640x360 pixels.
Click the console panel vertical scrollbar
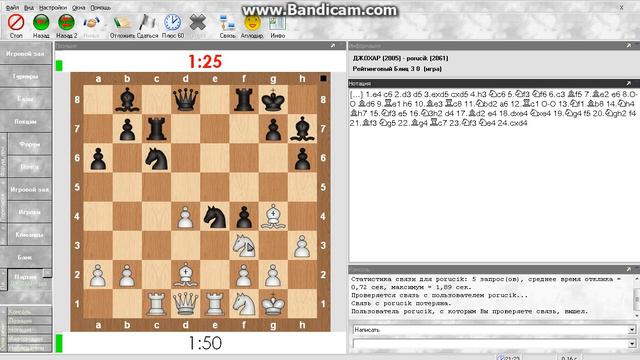point(636,297)
